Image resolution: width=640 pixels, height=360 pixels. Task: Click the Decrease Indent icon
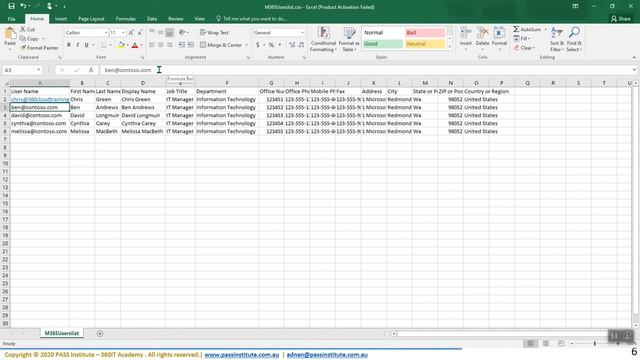tap(182, 45)
